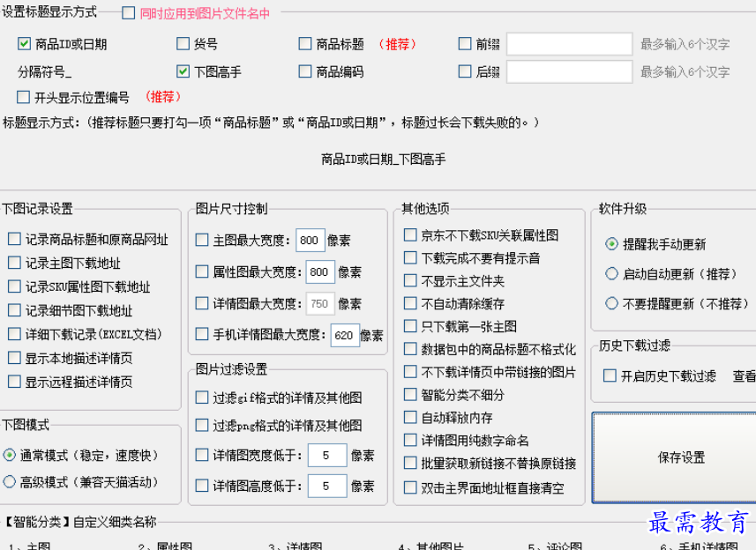
Task: Select 启动自动更新（推荐）radio button
Action: point(611,274)
